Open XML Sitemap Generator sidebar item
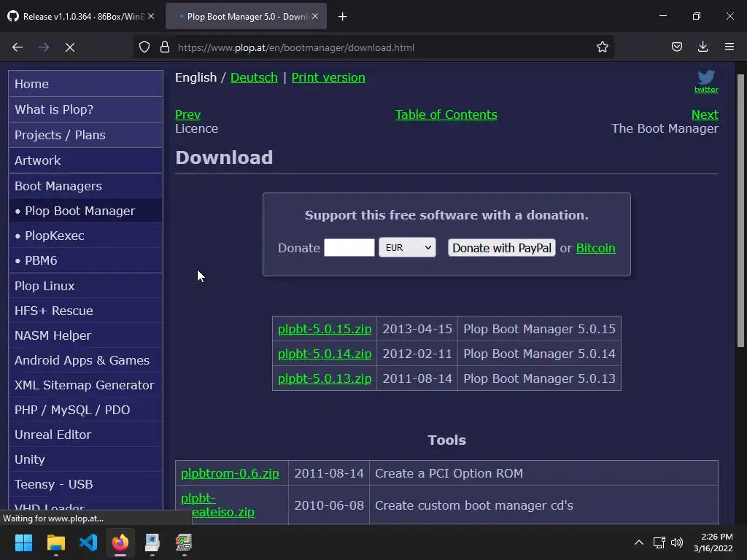Image resolution: width=747 pixels, height=560 pixels. (x=86, y=385)
